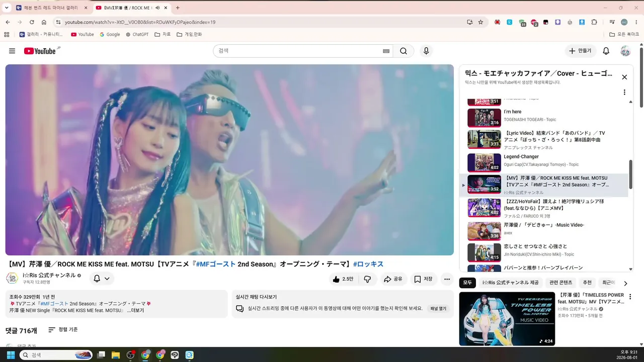Click the 공유 share button
644x362 pixels.
pos(393,279)
